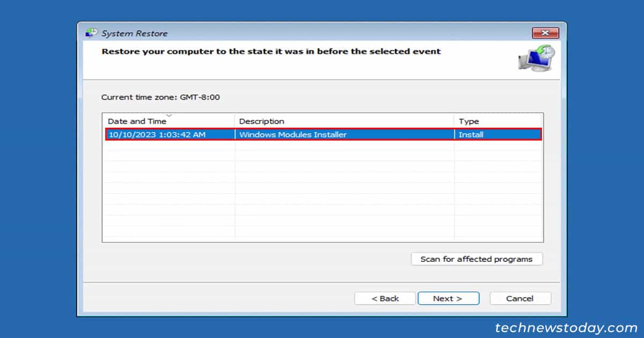644x338 pixels.
Task: Select the 10/10/2023 1:03:42 AM restore point
Action: [324, 135]
